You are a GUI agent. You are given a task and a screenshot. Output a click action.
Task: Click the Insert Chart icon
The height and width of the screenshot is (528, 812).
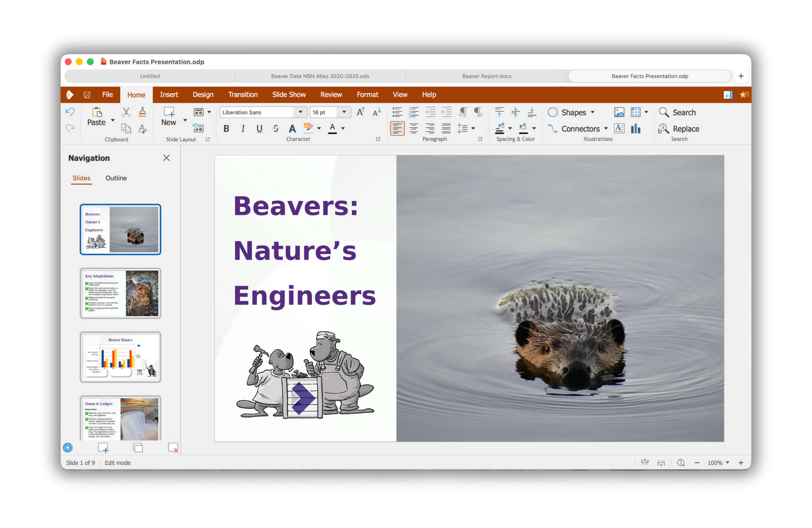coord(635,129)
